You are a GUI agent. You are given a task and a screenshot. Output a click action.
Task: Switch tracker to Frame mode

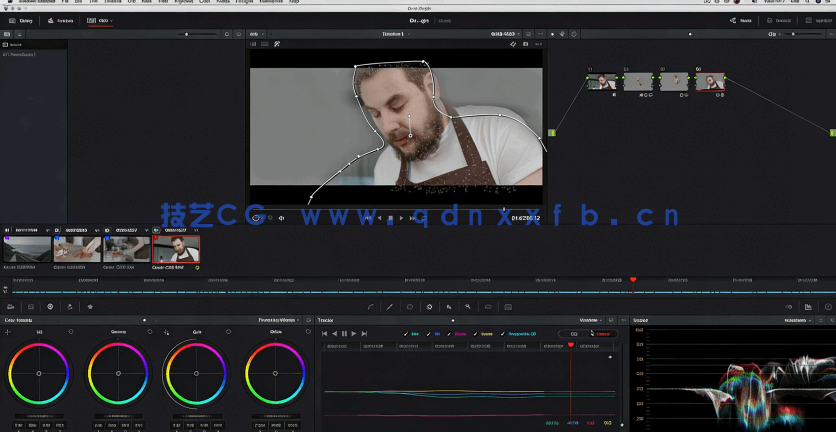(x=603, y=333)
